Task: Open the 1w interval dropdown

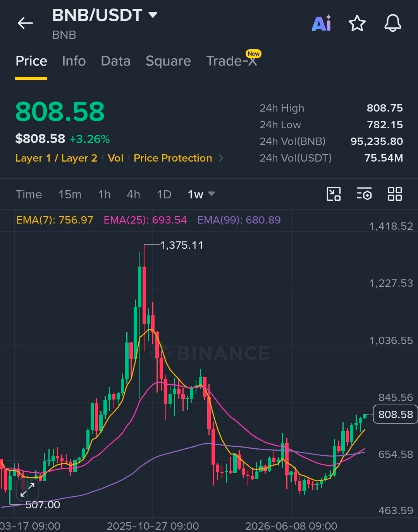Action: tap(201, 194)
